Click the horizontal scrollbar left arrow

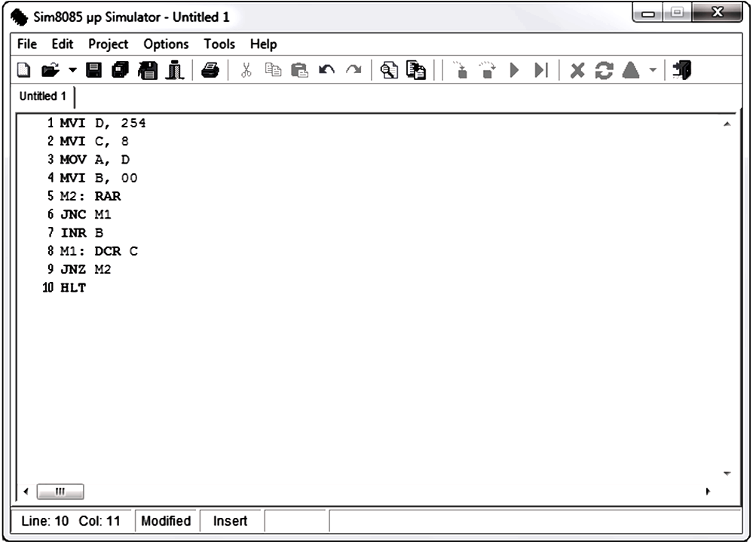click(26, 491)
